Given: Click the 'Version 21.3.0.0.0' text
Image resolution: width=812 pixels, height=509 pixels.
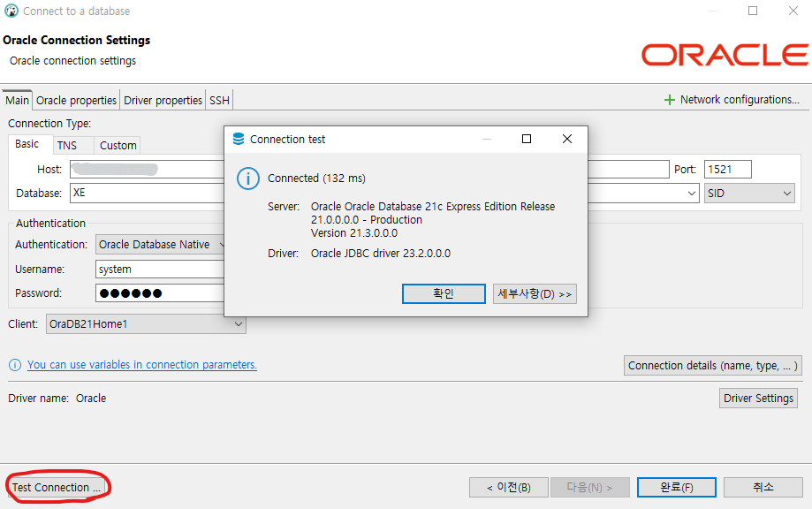Looking at the screenshot, I should tap(354, 233).
